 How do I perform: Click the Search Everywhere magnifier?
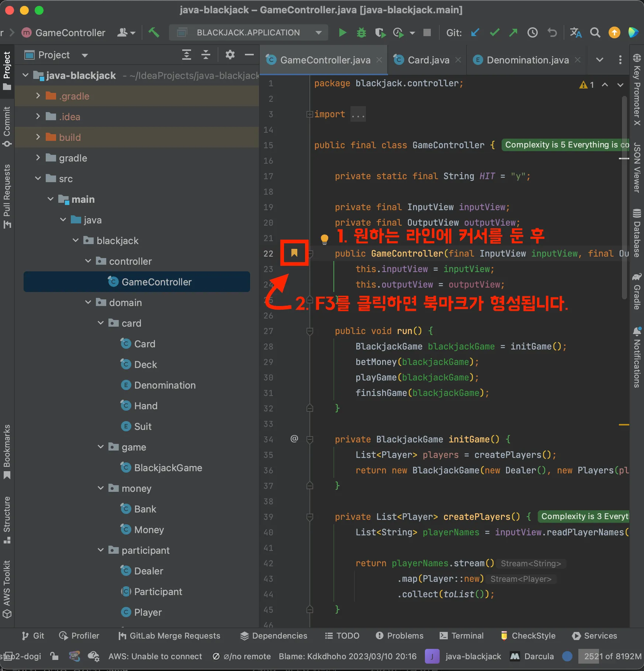595,33
